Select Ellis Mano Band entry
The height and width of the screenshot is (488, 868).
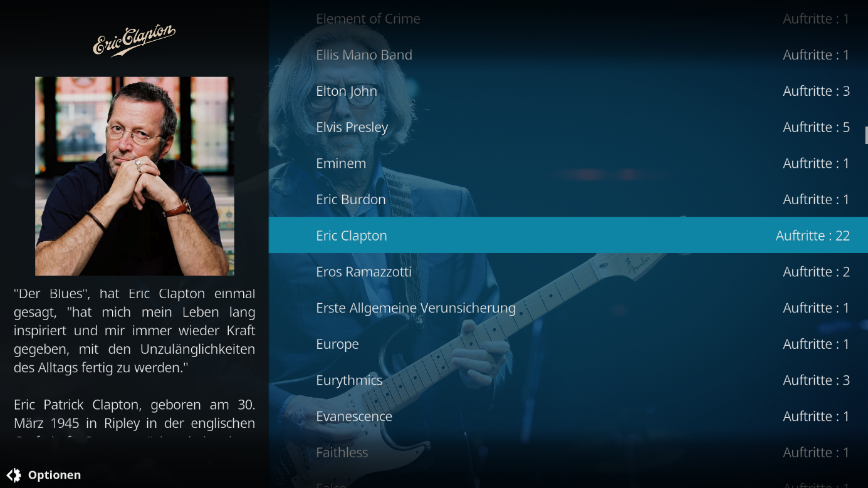pos(568,55)
